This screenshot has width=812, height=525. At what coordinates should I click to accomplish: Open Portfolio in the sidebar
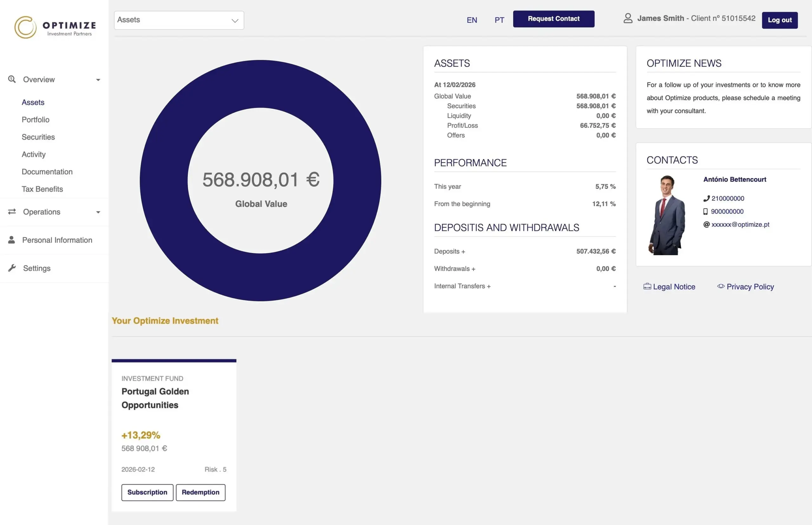click(x=36, y=120)
